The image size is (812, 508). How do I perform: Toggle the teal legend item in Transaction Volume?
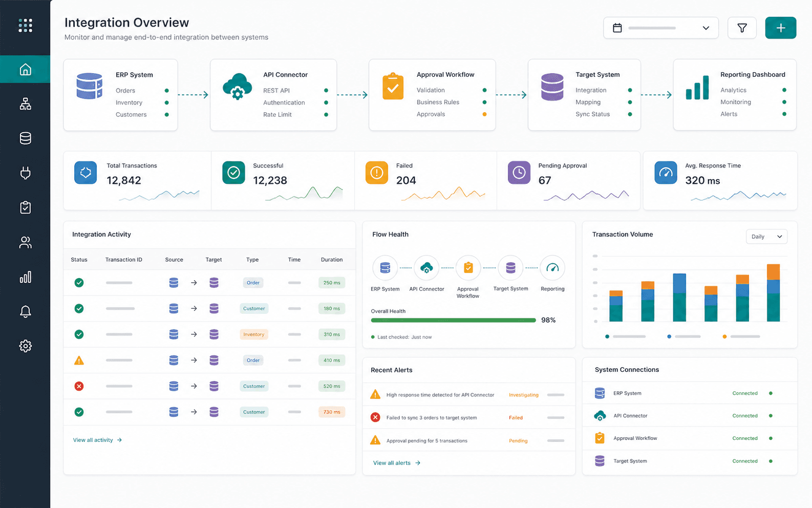[625, 336]
